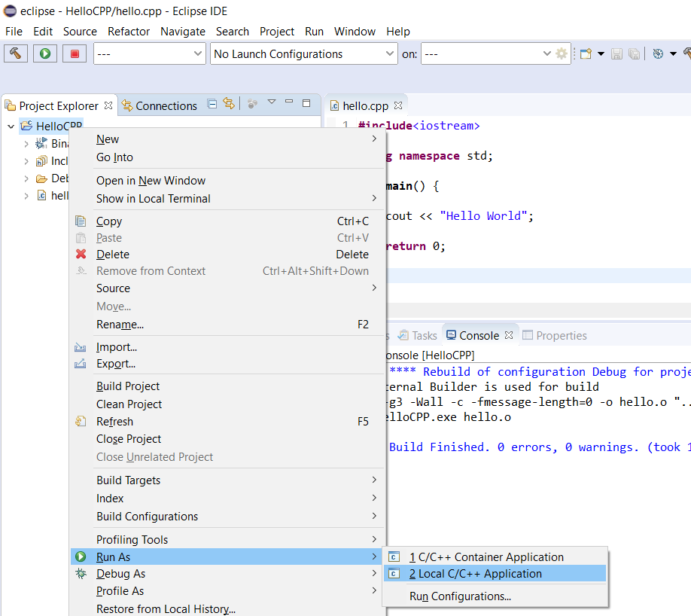
Task: Select Clean Project from context menu
Action: (227, 404)
